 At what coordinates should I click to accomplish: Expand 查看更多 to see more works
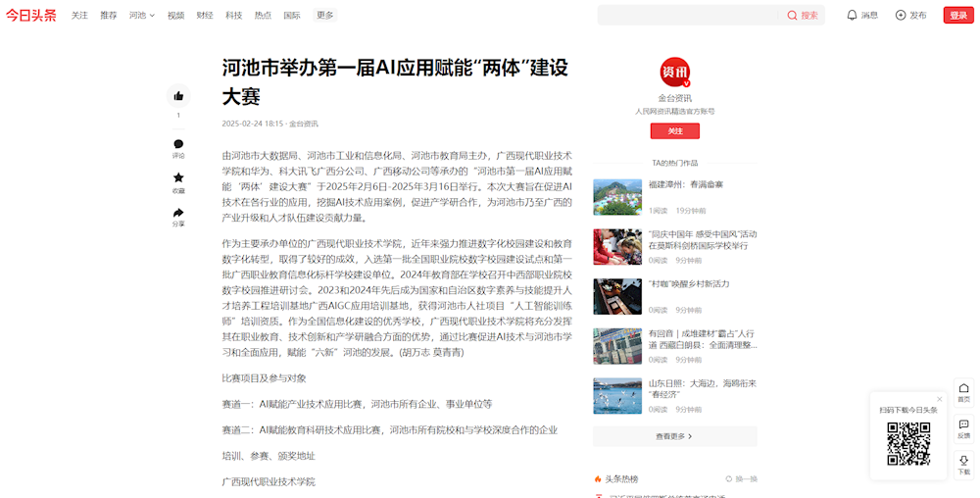click(674, 436)
